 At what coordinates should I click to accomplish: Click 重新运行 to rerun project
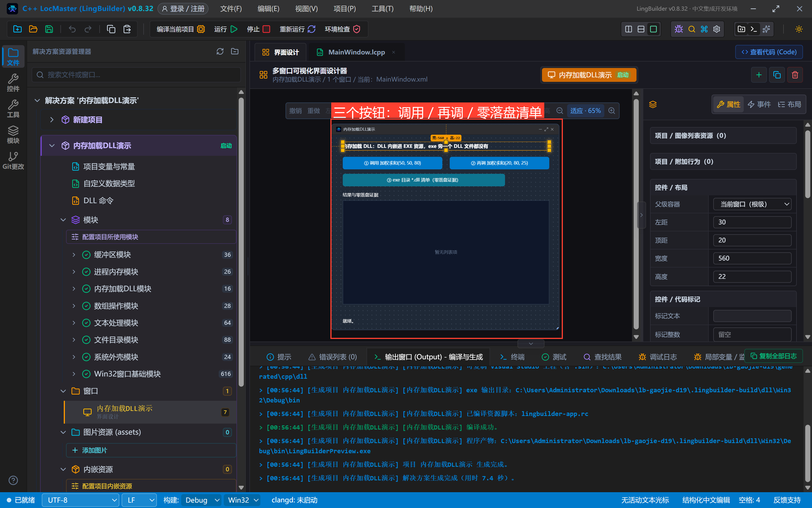[298, 29]
